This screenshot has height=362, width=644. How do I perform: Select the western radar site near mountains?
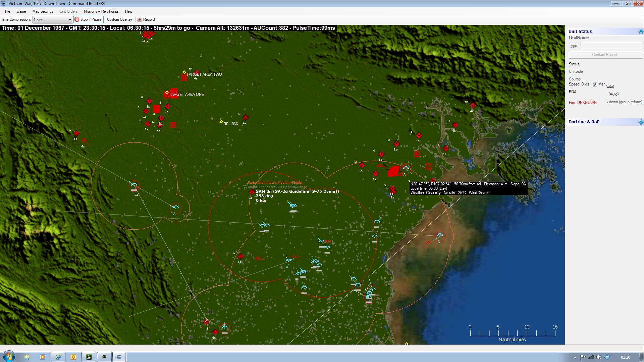point(134,185)
